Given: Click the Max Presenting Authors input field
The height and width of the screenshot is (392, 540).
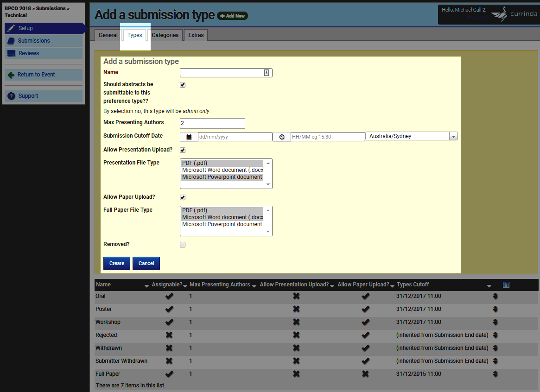Looking at the screenshot, I should 212,123.
